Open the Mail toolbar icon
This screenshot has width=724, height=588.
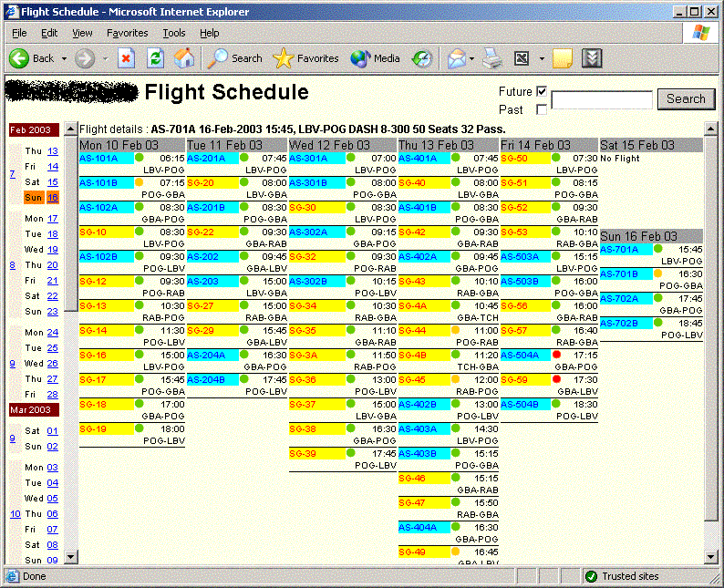click(x=456, y=58)
